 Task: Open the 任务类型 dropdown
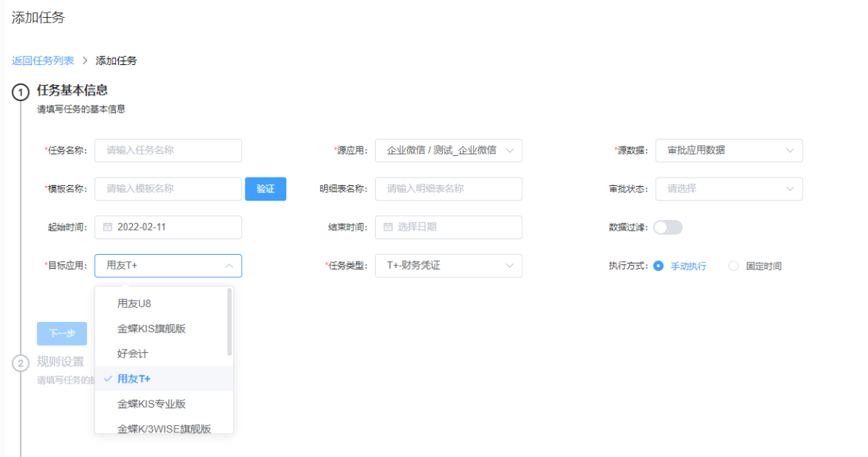pyautogui.click(x=448, y=266)
